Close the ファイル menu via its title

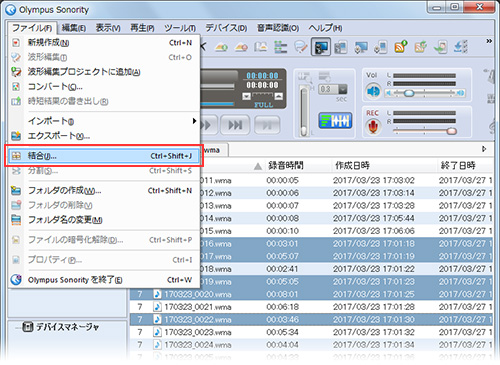tap(32, 28)
